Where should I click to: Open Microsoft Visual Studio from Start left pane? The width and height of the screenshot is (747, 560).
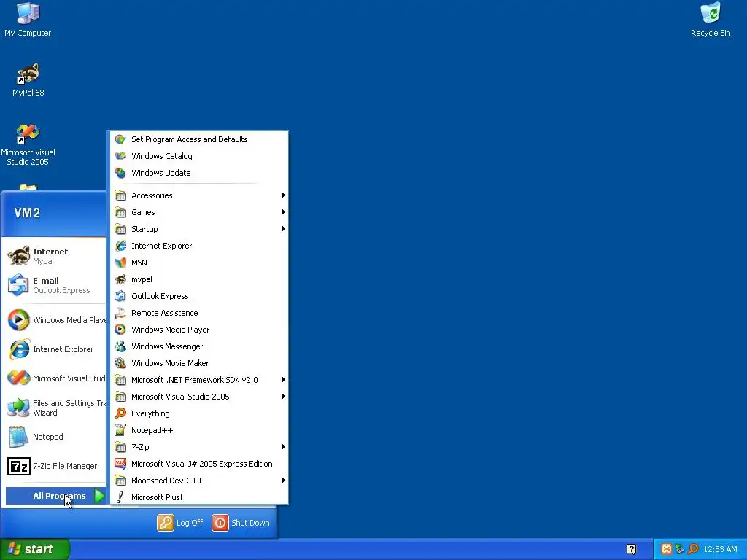(55, 378)
